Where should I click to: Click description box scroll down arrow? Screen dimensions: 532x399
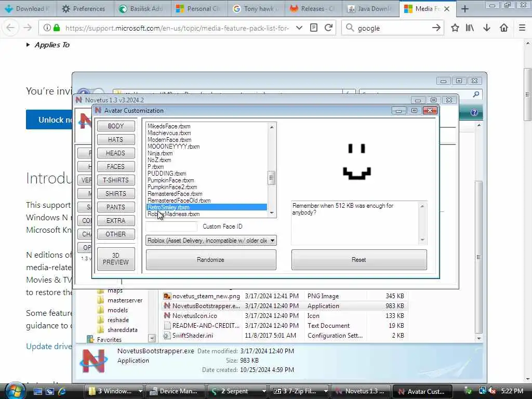coord(422,240)
